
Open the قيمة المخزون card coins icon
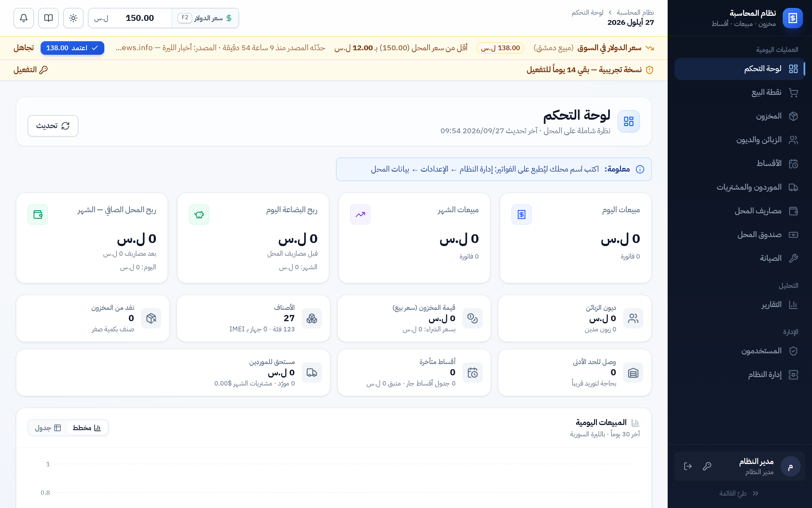point(473,319)
